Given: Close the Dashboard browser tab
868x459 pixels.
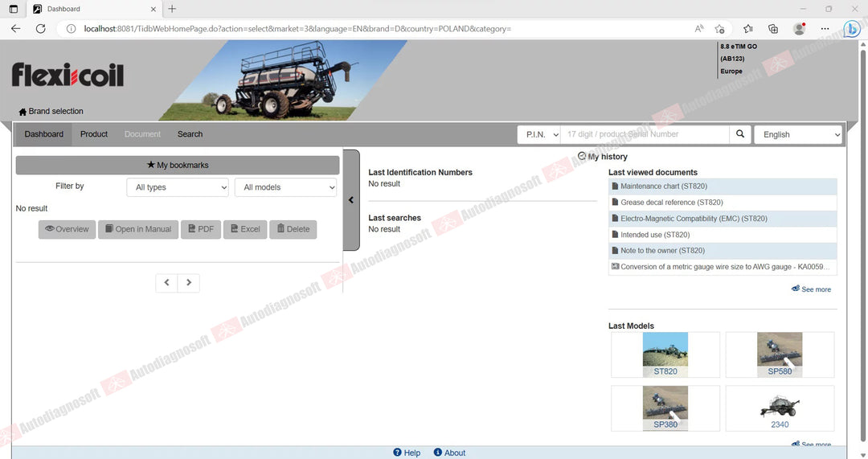Looking at the screenshot, I should pos(154,9).
